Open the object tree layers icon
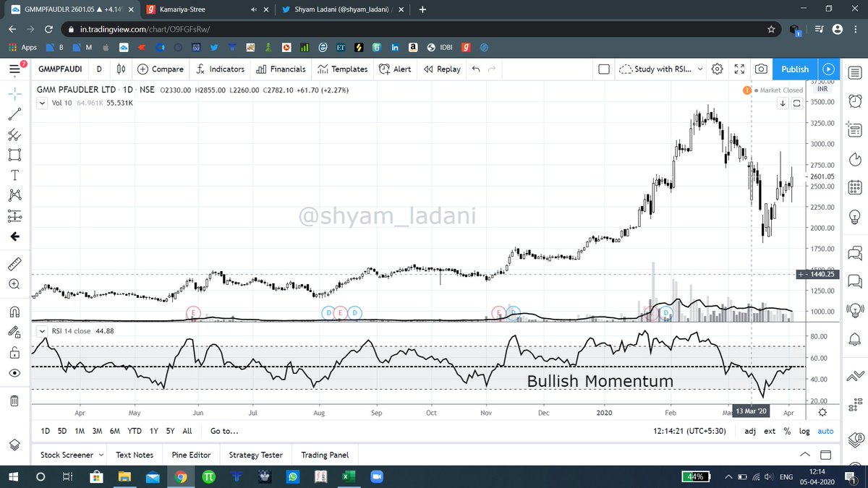Viewport: 868px width, 488px height. click(x=14, y=444)
